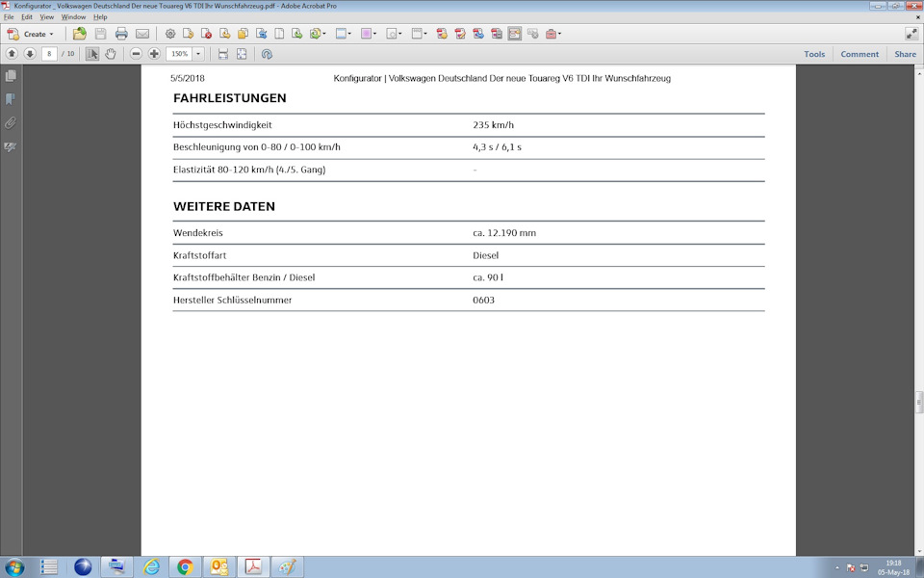The height and width of the screenshot is (578, 924).
Task: Open the File menu
Action: tap(9, 17)
